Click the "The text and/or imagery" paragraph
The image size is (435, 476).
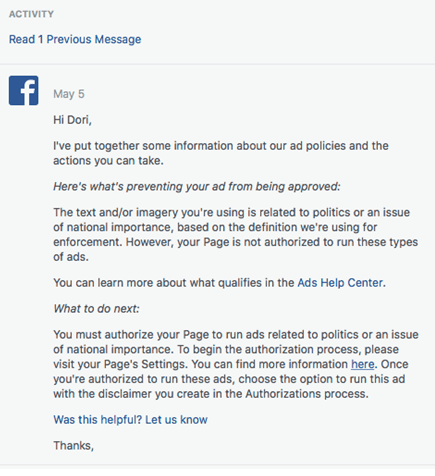[x=235, y=234]
